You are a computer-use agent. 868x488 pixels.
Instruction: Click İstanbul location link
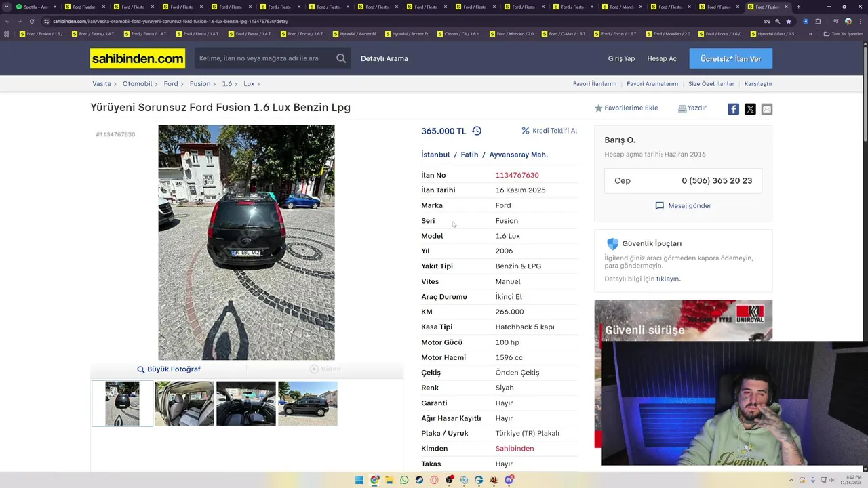point(435,155)
